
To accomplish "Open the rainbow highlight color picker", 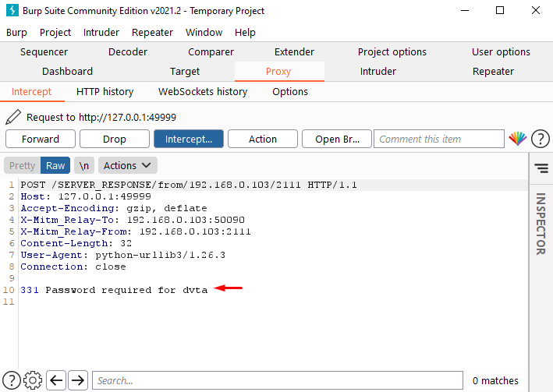I will tap(517, 139).
